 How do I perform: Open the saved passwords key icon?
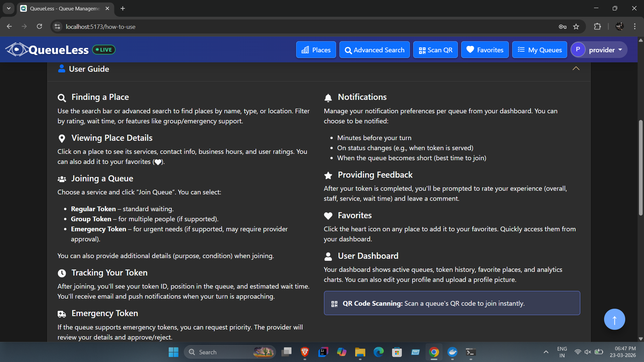coord(562,27)
